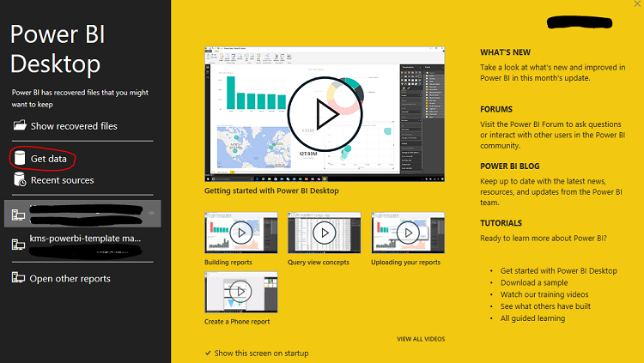Open the WHAT'S NEW section

[x=505, y=52]
